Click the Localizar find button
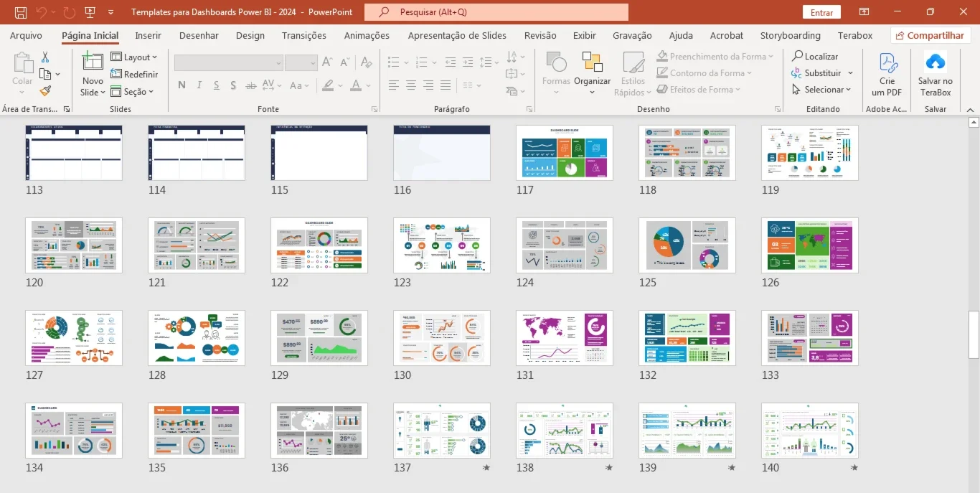This screenshot has width=980, height=493. coord(815,56)
